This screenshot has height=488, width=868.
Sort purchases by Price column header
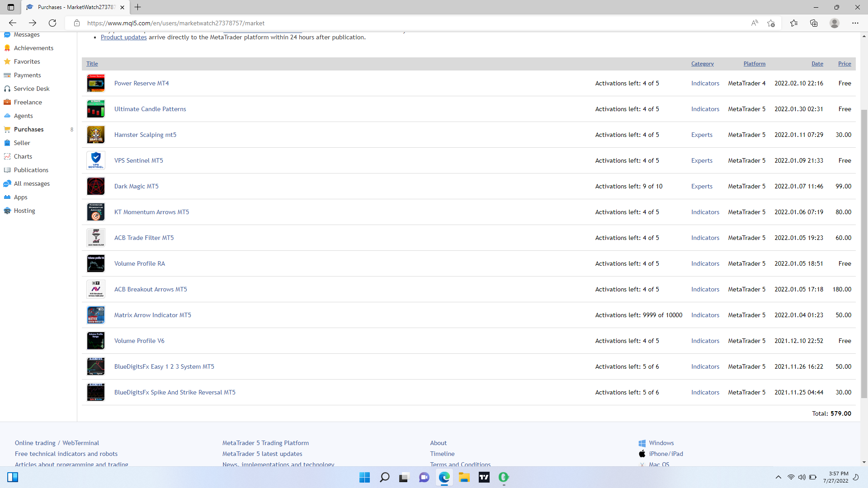pos(844,64)
